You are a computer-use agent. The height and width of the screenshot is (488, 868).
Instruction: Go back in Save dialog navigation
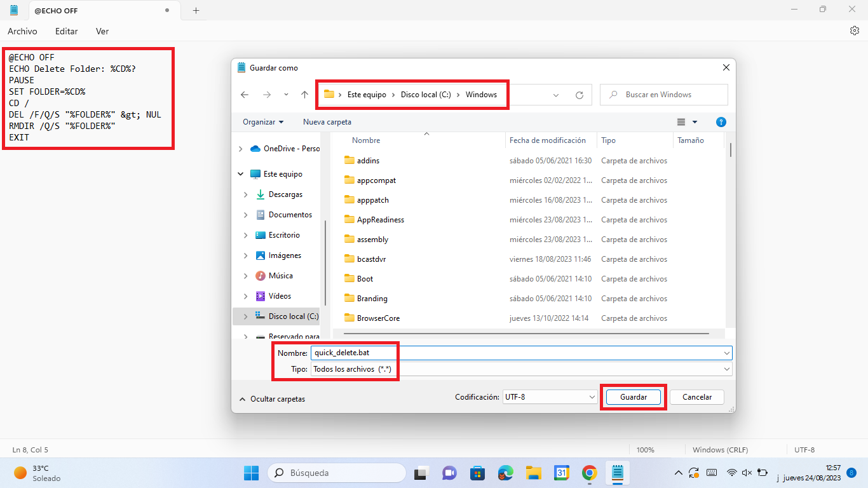(x=245, y=95)
